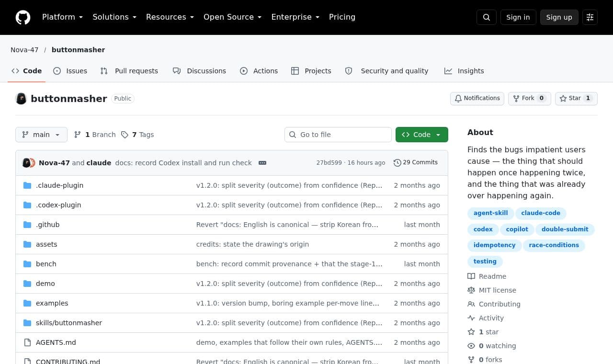
Task: Open the bench folder
Action: (46, 264)
